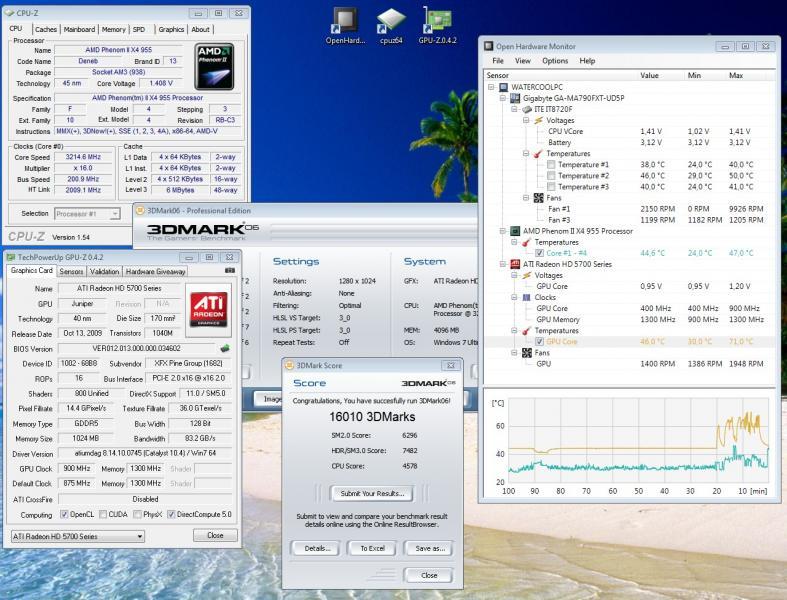Click the temperature plot in Open Hardware Monitor
The height and width of the screenshot is (600, 787).
(x=638, y=440)
